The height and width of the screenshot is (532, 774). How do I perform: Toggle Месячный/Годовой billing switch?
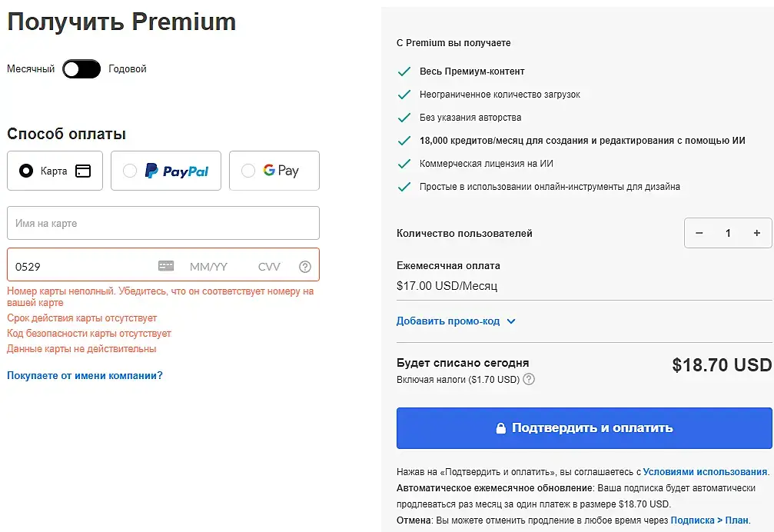click(81, 69)
